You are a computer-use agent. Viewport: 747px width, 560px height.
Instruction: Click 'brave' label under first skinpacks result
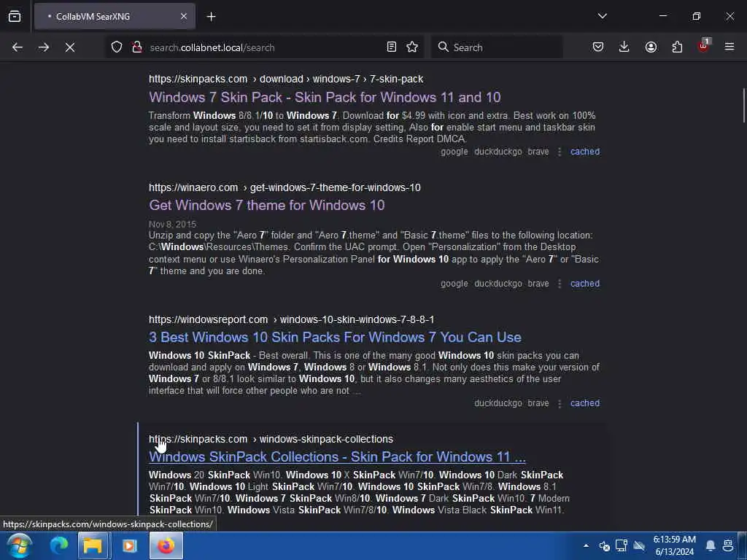[538, 152]
